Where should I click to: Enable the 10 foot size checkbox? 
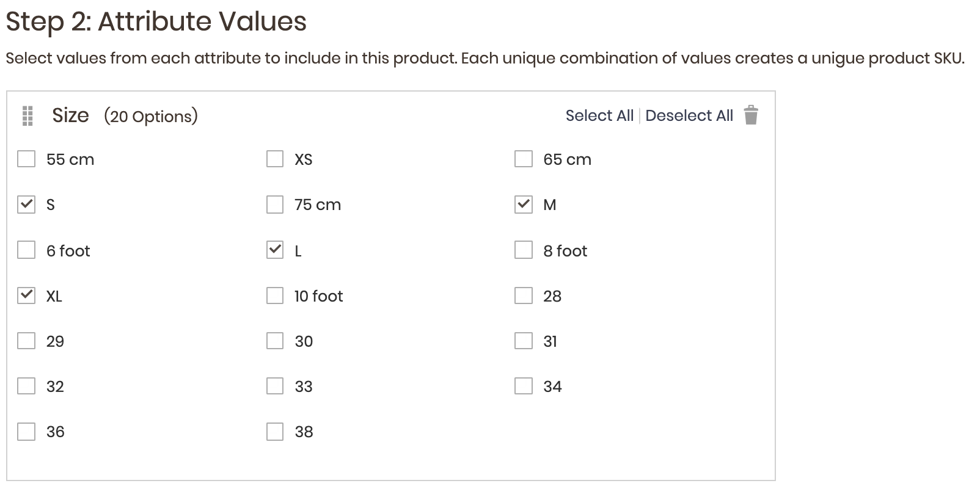(x=275, y=296)
